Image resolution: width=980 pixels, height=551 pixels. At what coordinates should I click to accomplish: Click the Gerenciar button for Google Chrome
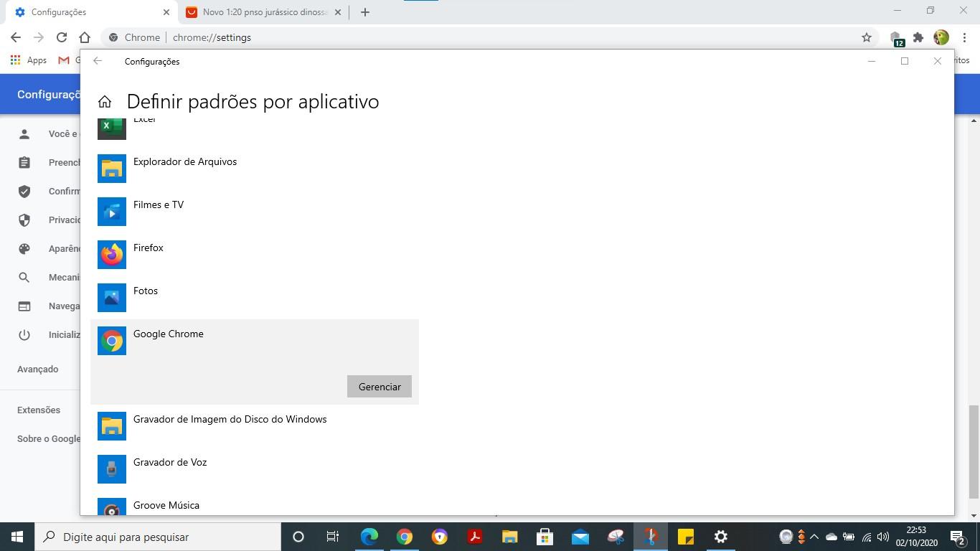pyautogui.click(x=380, y=387)
